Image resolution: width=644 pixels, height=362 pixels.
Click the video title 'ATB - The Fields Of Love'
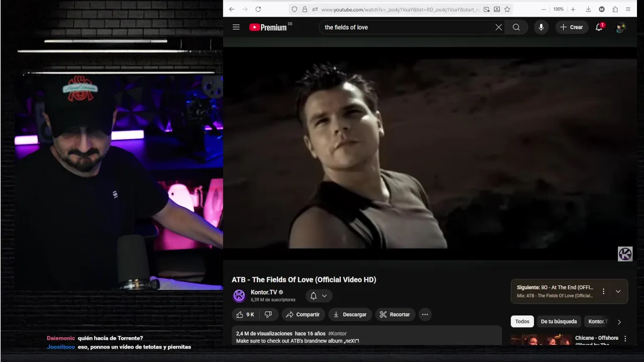304,280
